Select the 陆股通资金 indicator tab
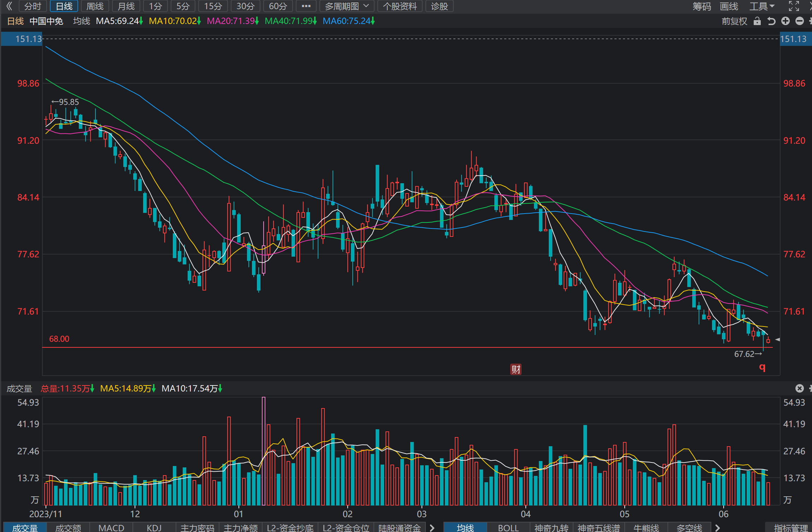This screenshot has width=812, height=532. point(400,527)
